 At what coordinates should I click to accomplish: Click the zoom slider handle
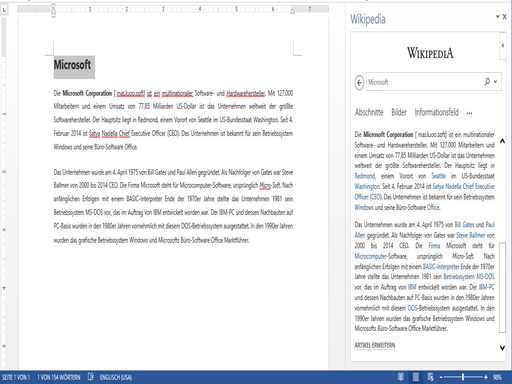point(463,377)
